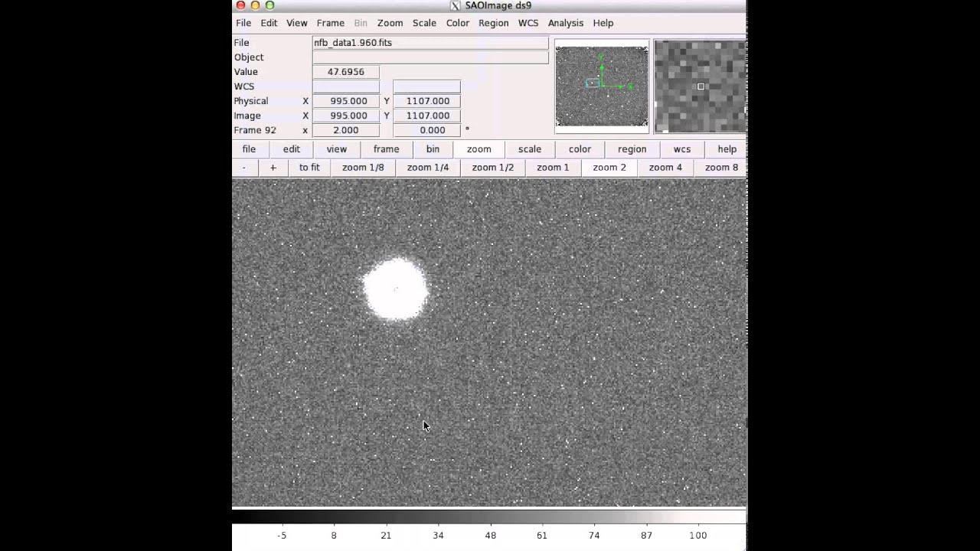This screenshot has width=980, height=551.
Task: Click the Frame angle field showing 0.000
Action: coord(427,130)
